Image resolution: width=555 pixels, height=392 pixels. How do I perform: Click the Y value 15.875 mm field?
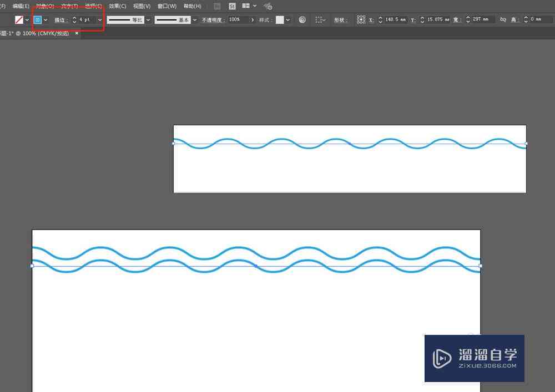(x=438, y=19)
